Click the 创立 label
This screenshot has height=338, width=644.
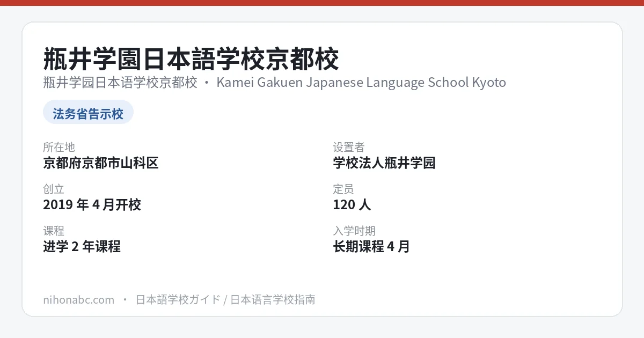(x=54, y=189)
